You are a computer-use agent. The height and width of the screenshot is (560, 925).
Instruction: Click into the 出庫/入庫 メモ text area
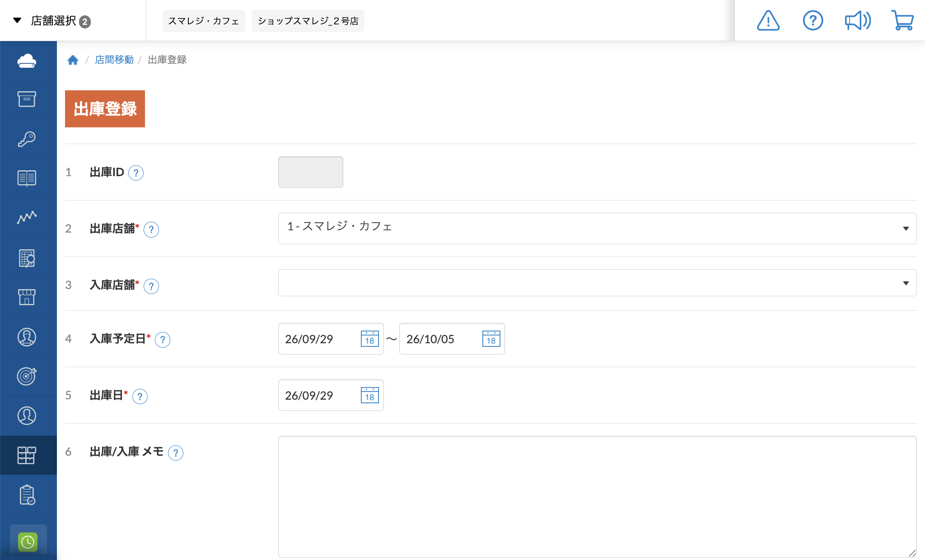[x=597, y=497]
